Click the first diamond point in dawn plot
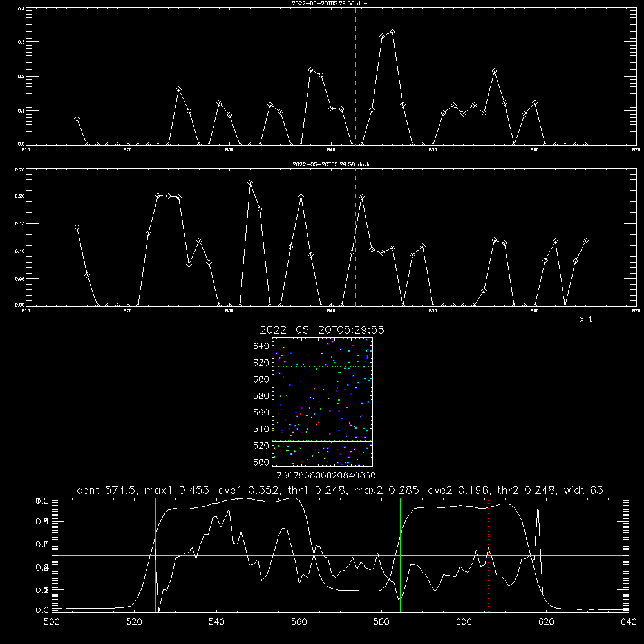 coord(77,119)
